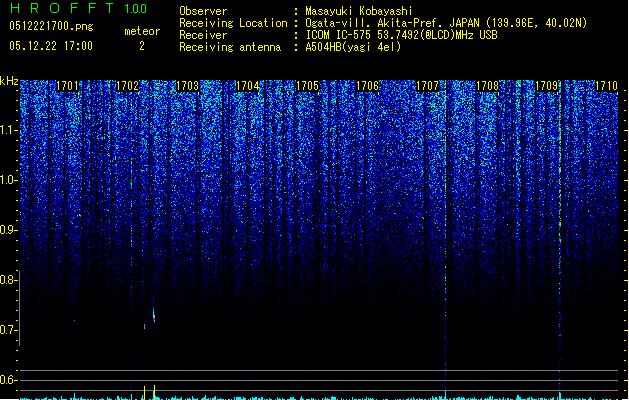Image resolution: width=629 pixels, height=400 pixels.
Task: Click the 1706 time marker
Action: 367,86
